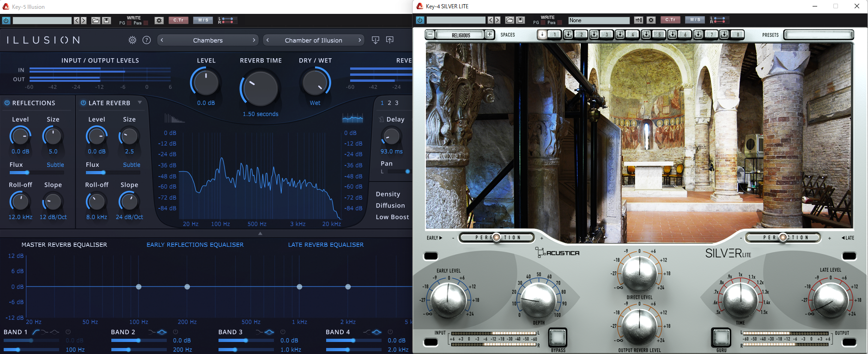
Task: Open plugin options gear in Illusion host bar
Action: pyautogui.click(x=159, y=20)
